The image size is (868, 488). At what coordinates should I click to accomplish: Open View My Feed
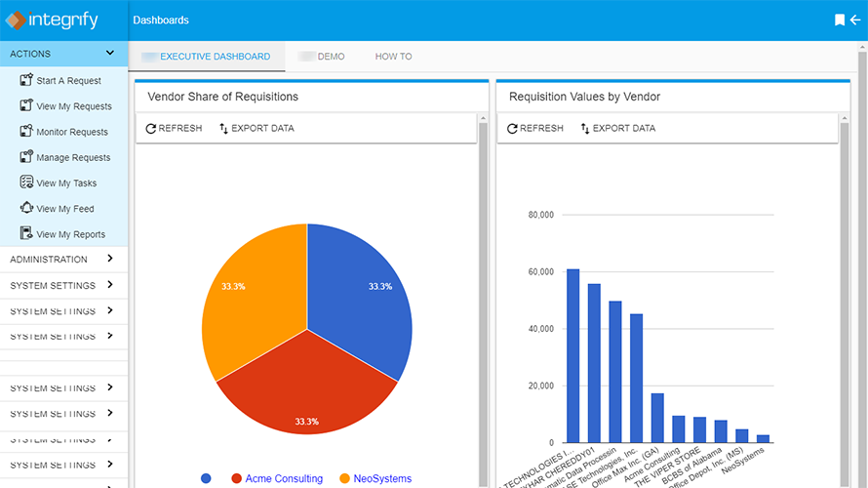pyautogui.click(x=65, y=209)
